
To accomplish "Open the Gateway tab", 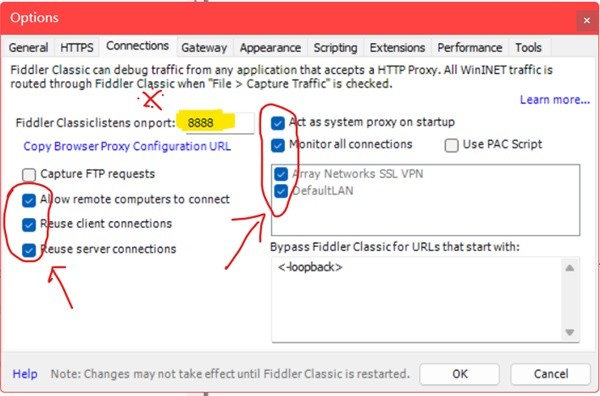I will 204,47.
